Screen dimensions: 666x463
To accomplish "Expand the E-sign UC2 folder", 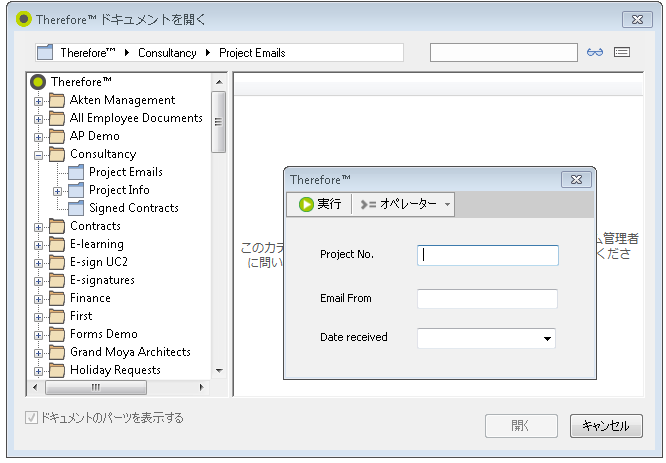I will (38, 263).
